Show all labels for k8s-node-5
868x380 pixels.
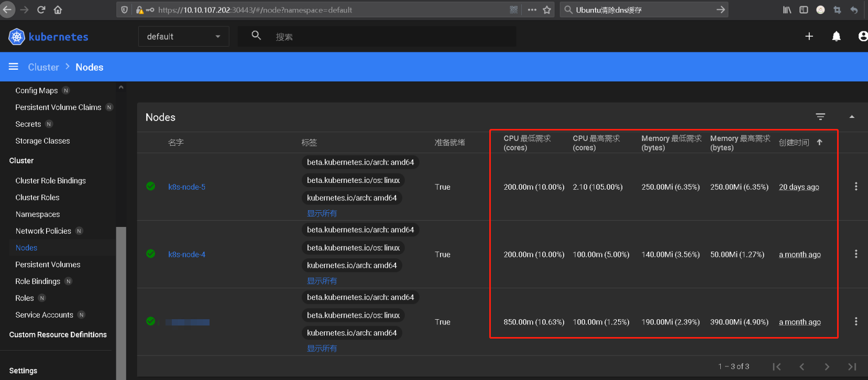pyautogui.click(x=322, y=213)
